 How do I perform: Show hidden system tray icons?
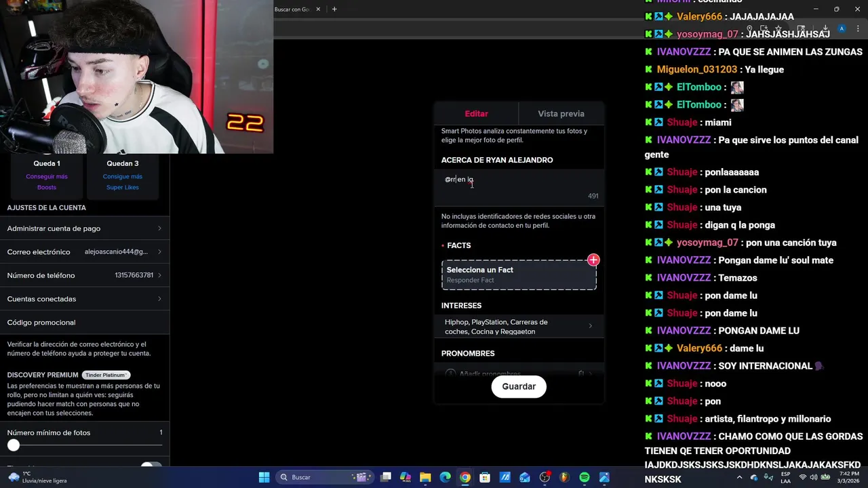pyautogui.click(x=739, y=477)
